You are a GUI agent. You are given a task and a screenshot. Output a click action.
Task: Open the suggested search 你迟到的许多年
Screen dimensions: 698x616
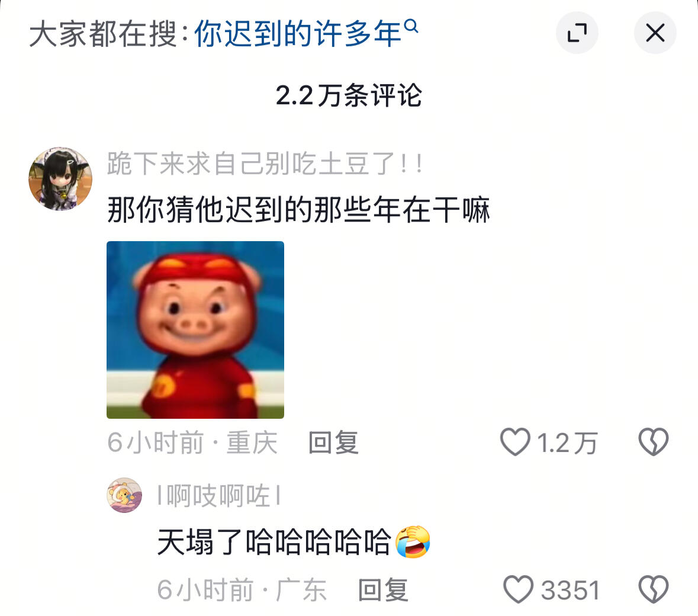(297, 33)
